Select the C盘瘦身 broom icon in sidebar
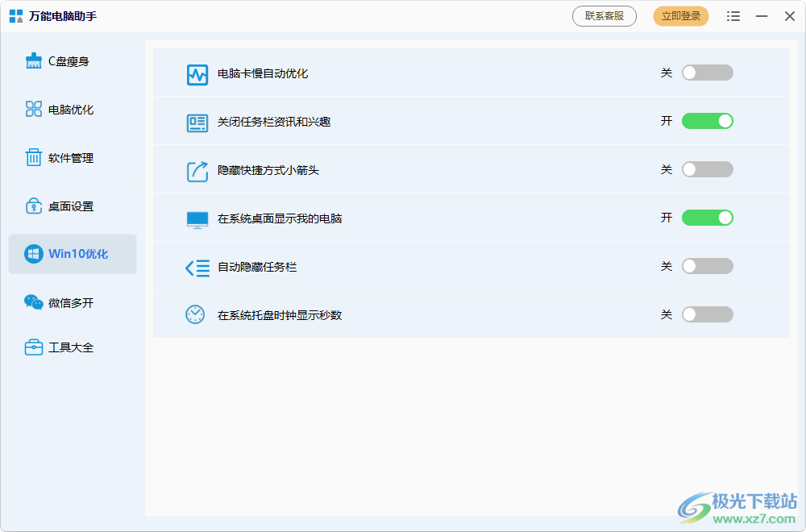This screenshot has width=806, height=532. [x=33, y=60]
